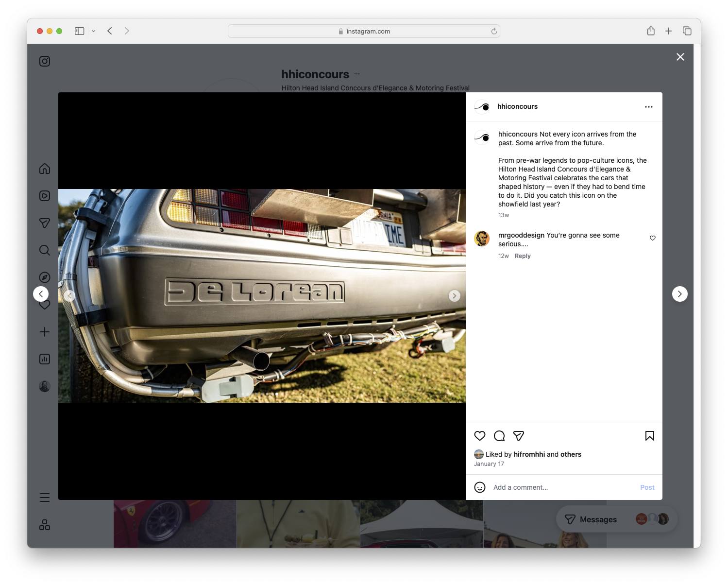
Task: Save the post using the bookmark icon
Action: [x=649, y=436]
